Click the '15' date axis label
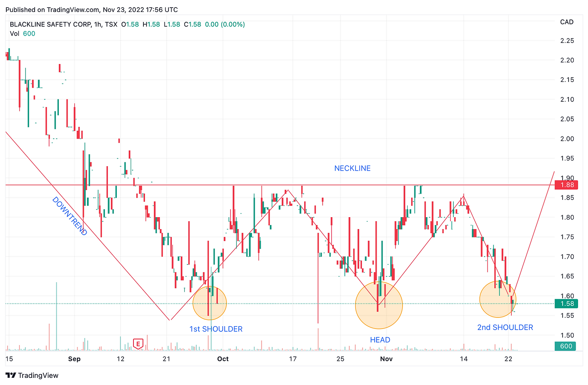This screenshot has height=385, width=588. point(9,359)
